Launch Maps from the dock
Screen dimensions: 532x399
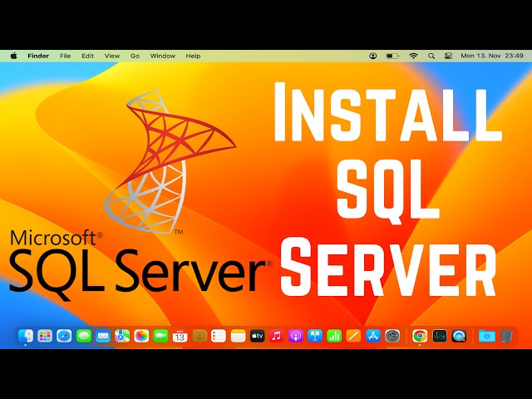click(122, 336)
